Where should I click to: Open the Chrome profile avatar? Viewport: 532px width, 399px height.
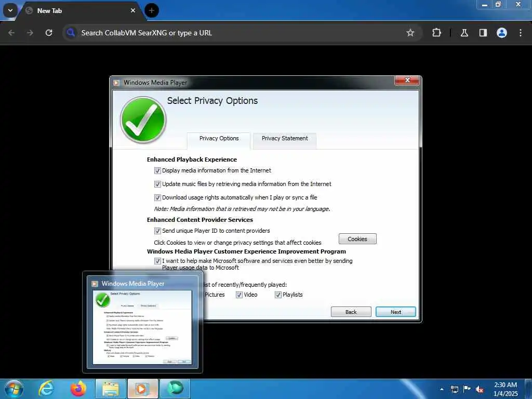(502, 33)
